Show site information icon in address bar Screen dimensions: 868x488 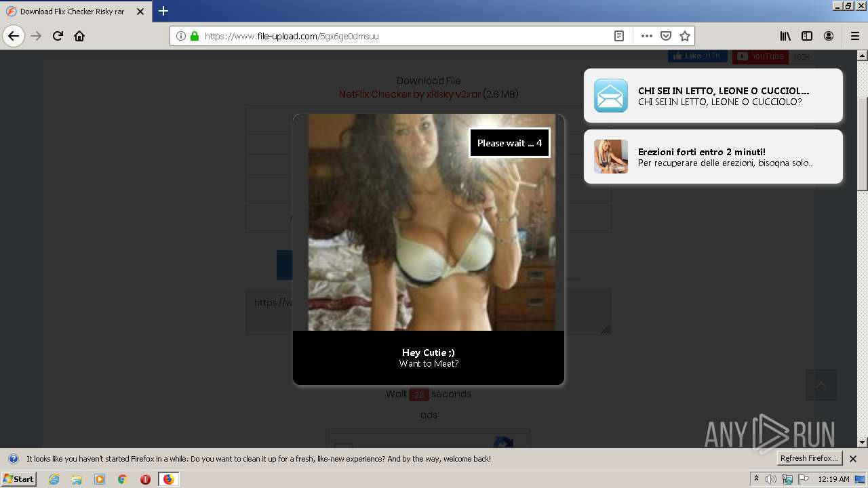(180, 36)
